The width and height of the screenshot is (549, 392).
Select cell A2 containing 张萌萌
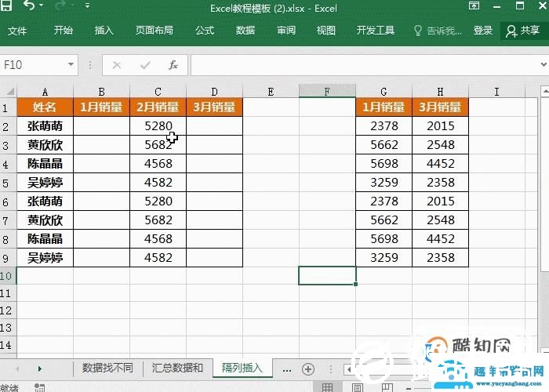[x=45, y=126]
